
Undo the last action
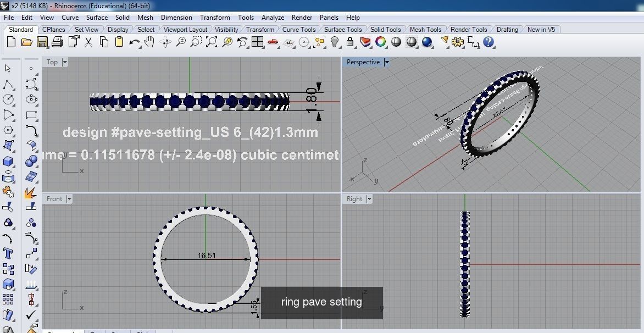coord(134,42)
